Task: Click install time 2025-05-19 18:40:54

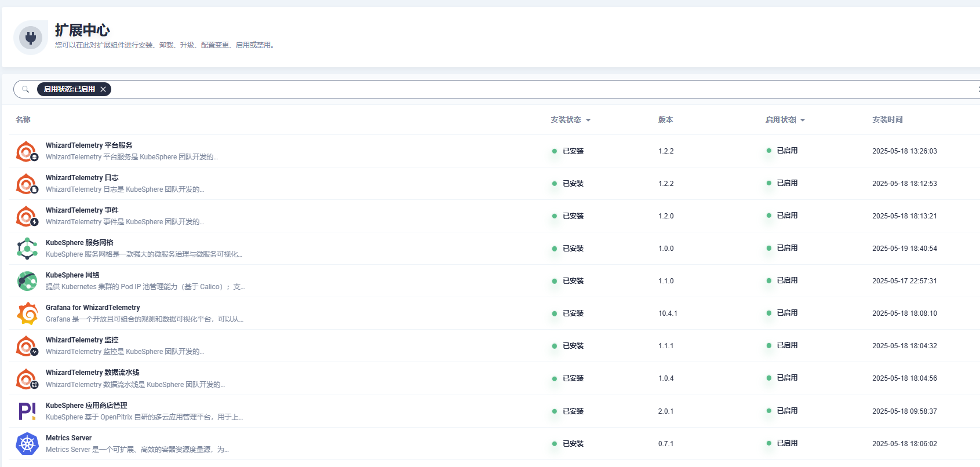Action: coord(905,249)
